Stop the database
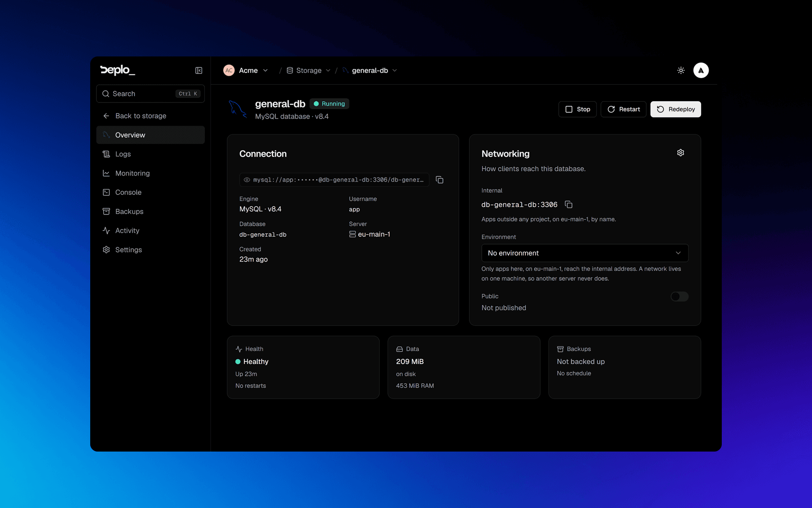812x508 pixels. [578, 109]
